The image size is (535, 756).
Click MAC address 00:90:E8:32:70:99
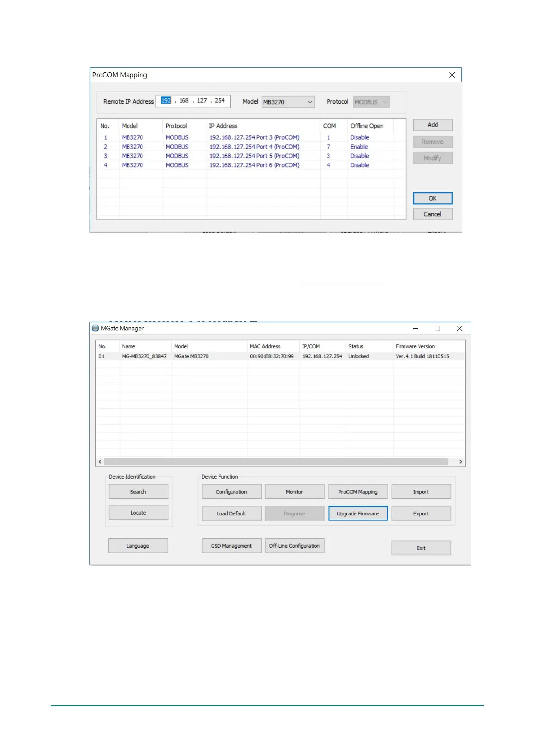coord(272,356)
